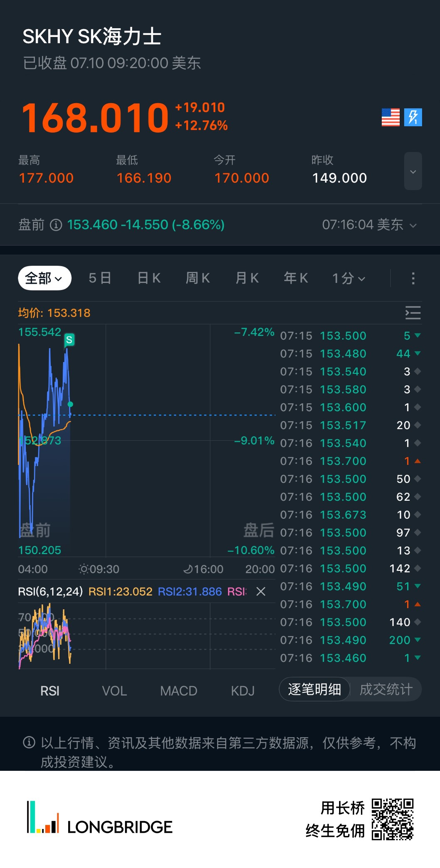Open the 1分 interval dropdown
Image resolution: width=440 pixels, height=868 pixels.
(349, 278)
